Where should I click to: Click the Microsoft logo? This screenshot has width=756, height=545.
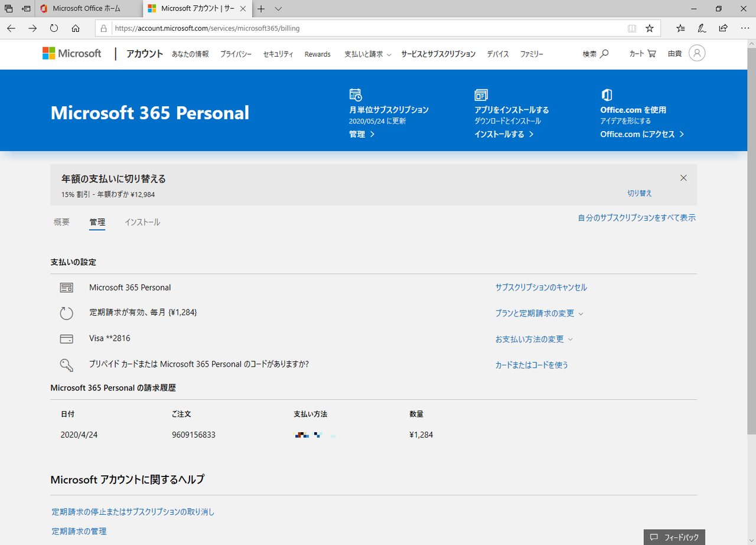coord(72,54)
